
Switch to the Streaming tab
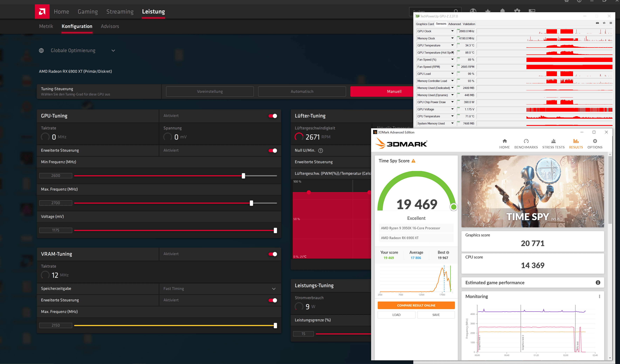point(120,12)
